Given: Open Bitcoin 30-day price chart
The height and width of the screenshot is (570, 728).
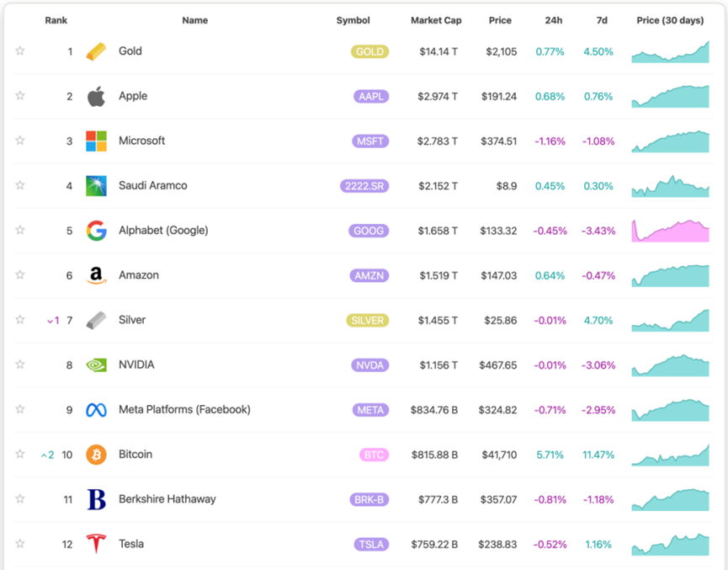Looking at the screenshot, I should click(670, 455).
